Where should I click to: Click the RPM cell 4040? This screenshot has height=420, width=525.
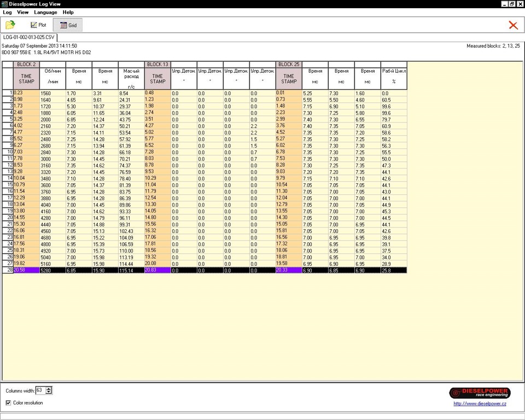click(52, 205)
